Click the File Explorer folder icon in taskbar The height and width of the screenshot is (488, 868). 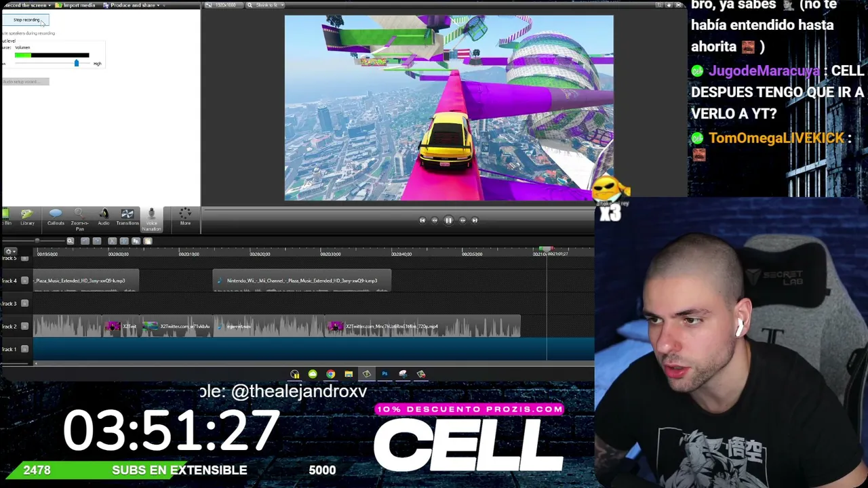tap(349, 374)
